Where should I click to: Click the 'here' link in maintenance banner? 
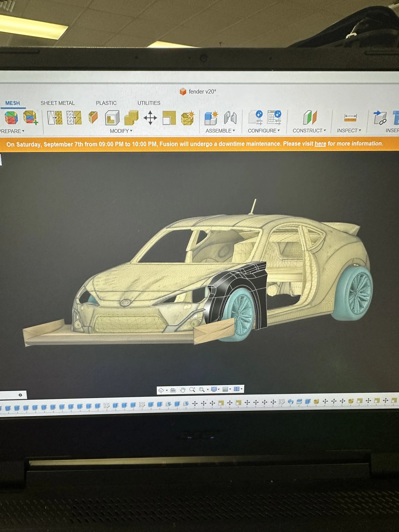pyautogui.click(x=320, y=144)
